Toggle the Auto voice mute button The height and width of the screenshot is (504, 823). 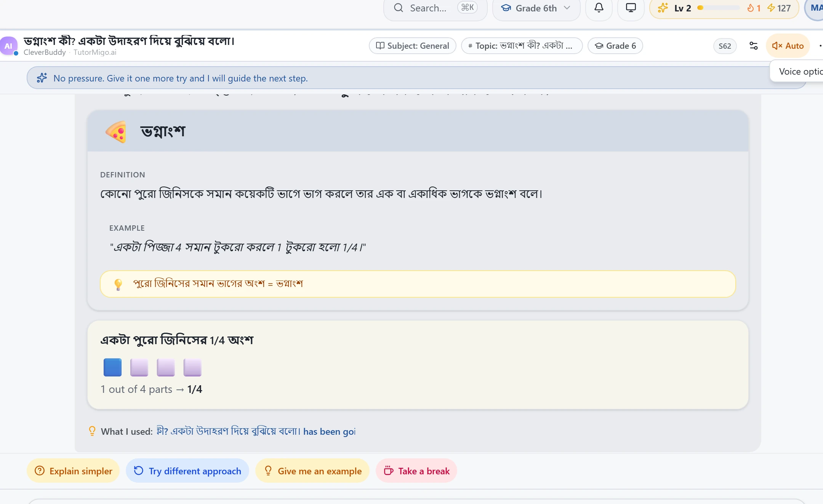[x=788, y=46]
